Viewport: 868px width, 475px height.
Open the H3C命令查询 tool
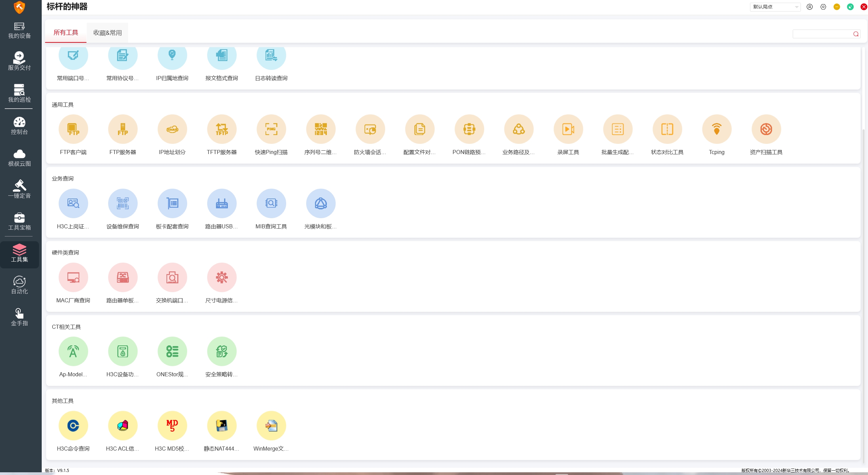73,425
